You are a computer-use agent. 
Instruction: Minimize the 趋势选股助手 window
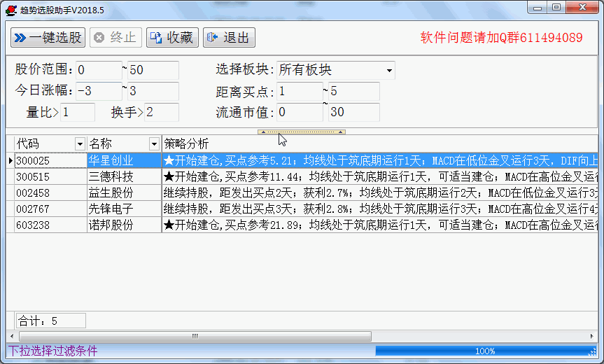[x=538, y=8]
